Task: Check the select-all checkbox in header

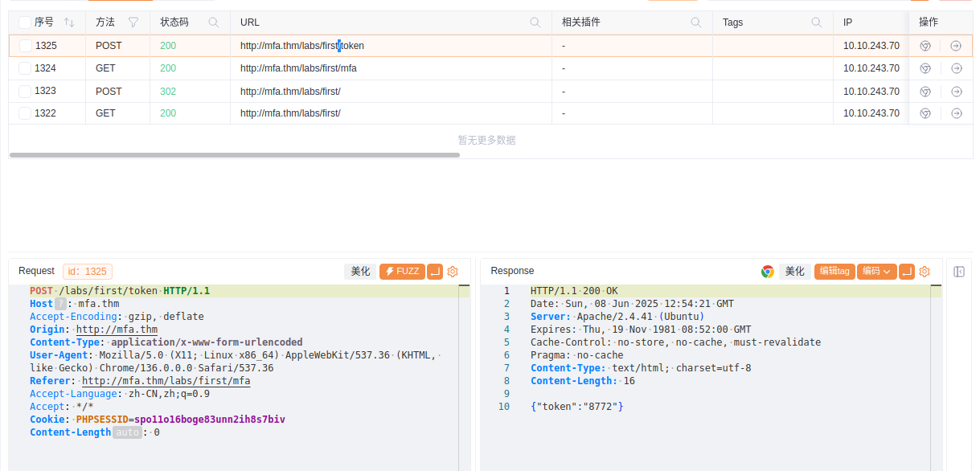Action: point(25,23)
